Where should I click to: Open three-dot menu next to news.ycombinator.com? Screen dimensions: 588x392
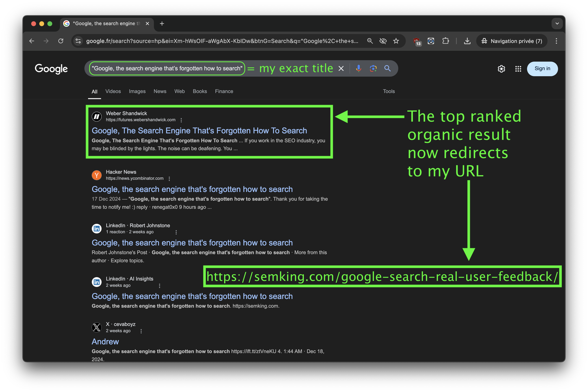(x=169, y=179)
